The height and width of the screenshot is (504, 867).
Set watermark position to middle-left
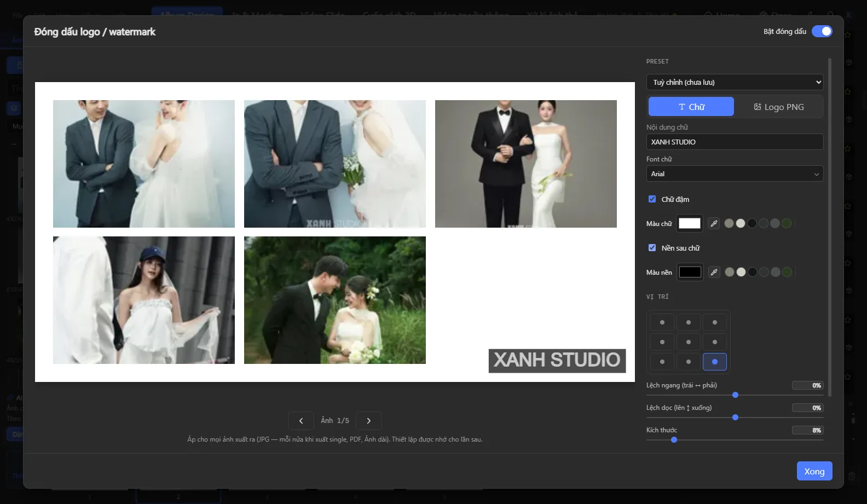click(662, 342)
